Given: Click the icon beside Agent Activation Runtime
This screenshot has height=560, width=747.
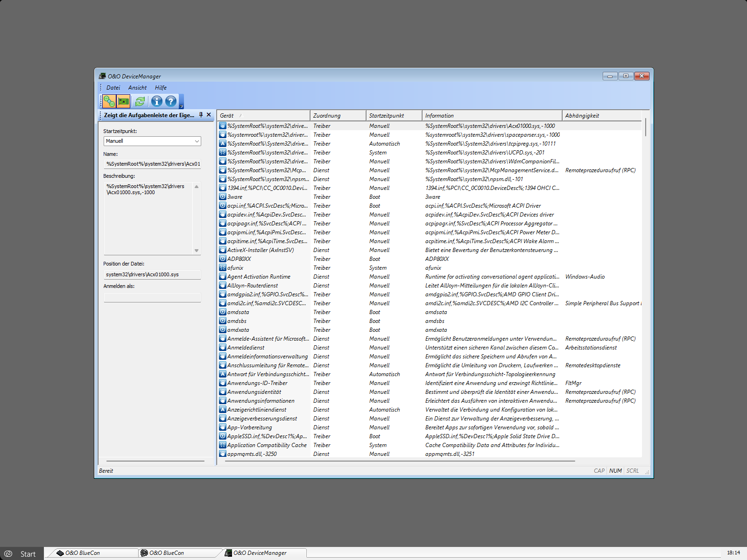Looking at the screenshot, I should 223,277.
